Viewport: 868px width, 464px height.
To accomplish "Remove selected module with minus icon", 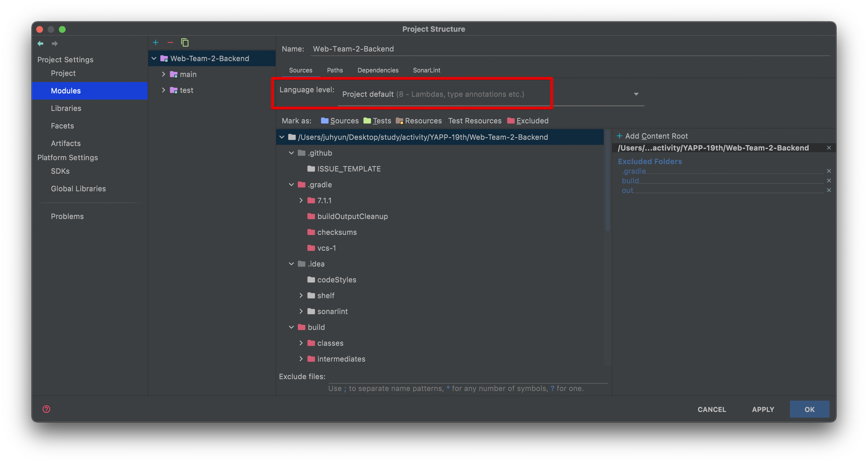I will click(170, 42).
